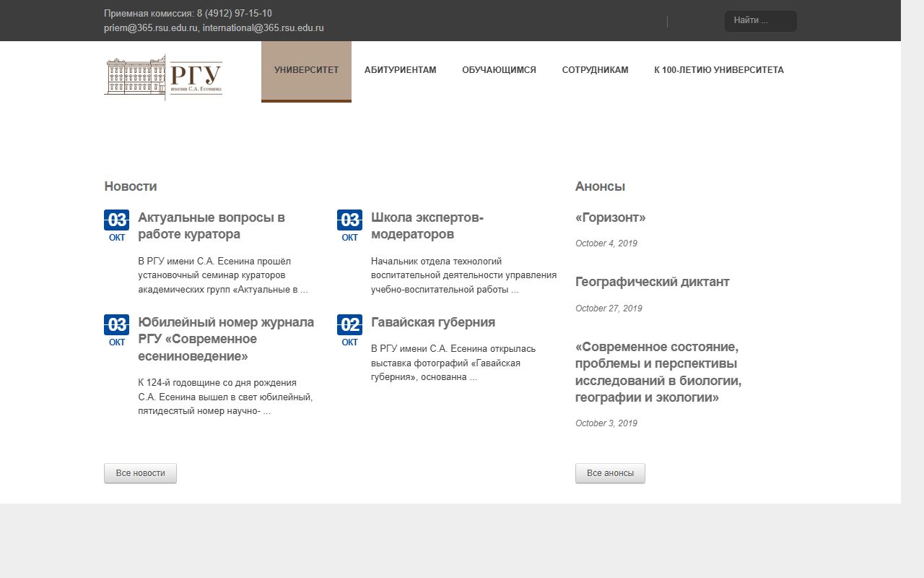Open announcement «Современное состояние, проблемы и перспективы»
The image size is (924, 578).
point(658,372)
